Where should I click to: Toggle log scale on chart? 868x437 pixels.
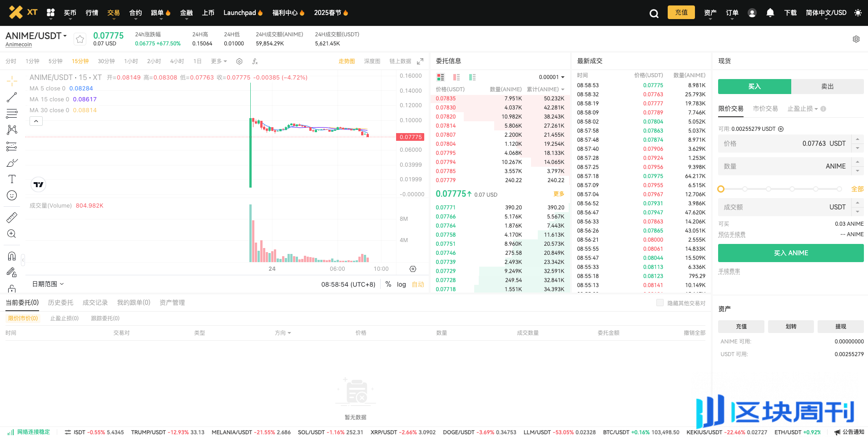tap(401, 284)
